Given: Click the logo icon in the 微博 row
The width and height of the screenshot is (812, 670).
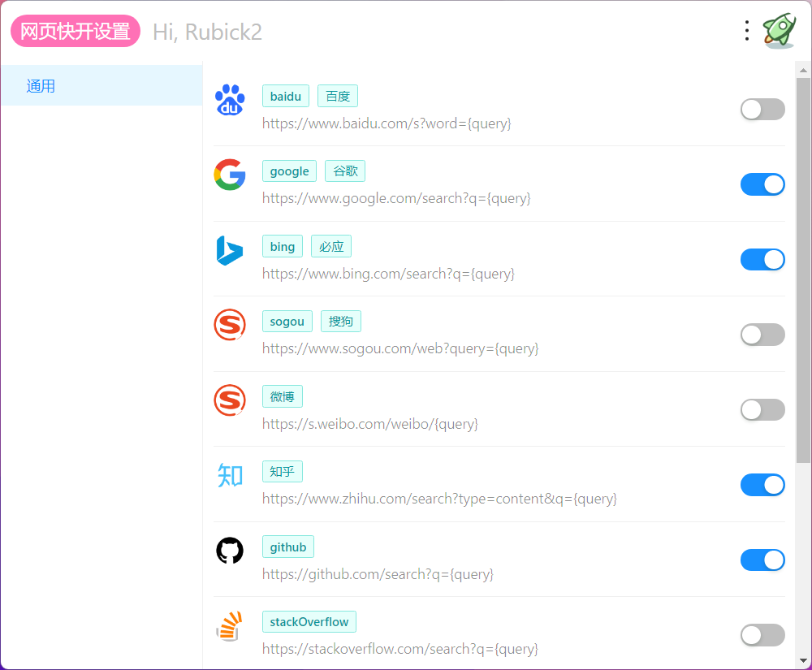Looking at the screenshot, I should 230,400.
